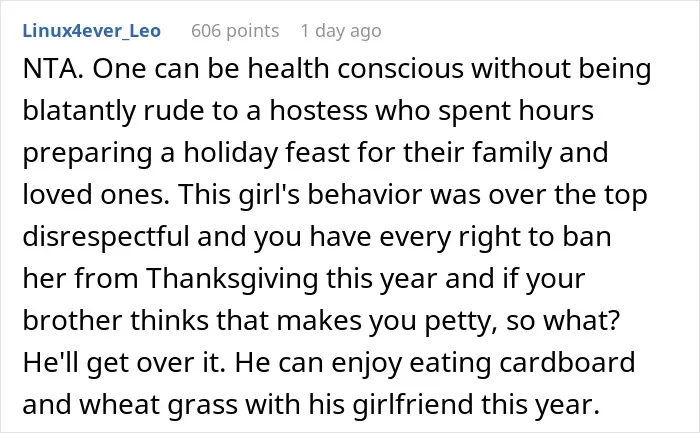Screen dimensions: 700x433
Task: Click the 1 day ago timestamp
Action: 341,31
